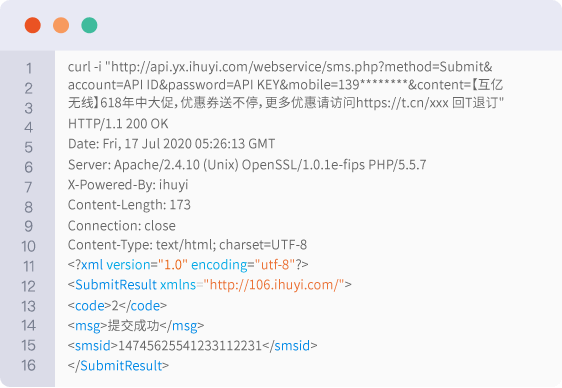Click the http://106.ihuyi.com/ xmlns URL
The image size is (562, 388).
tap(273, 285)
